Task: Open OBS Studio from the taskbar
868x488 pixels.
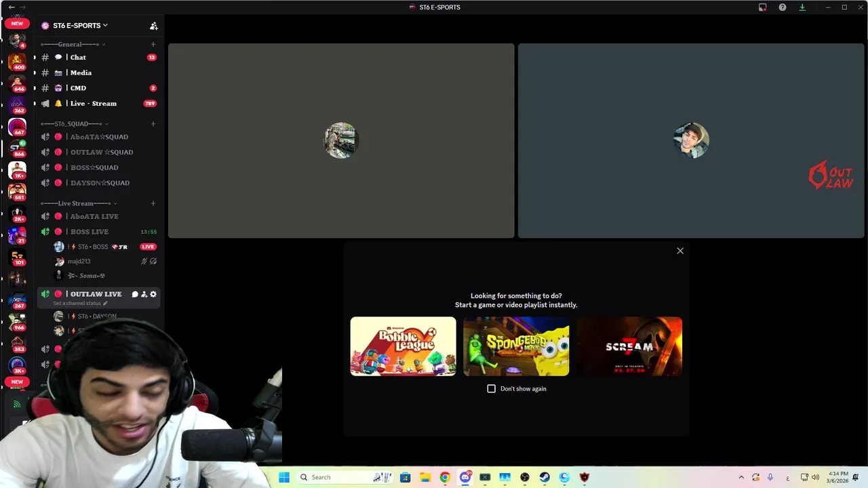Action: click(525, 477)
